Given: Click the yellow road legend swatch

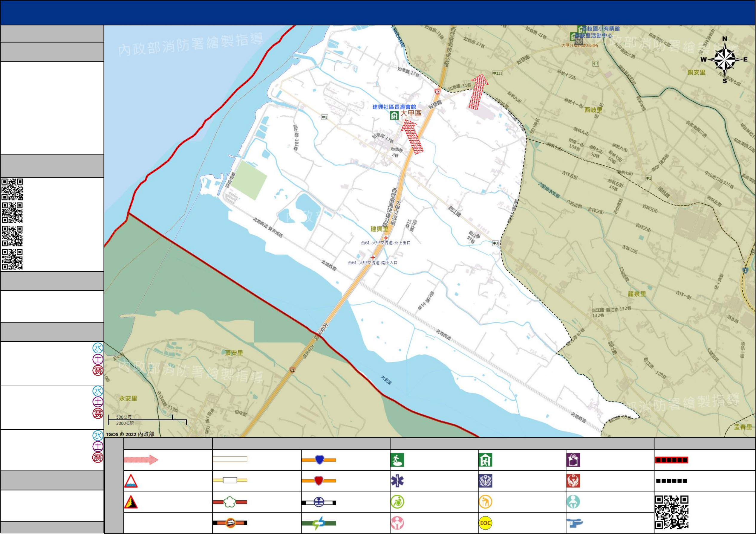Looking at the screenshot, I should click(230, 480).
